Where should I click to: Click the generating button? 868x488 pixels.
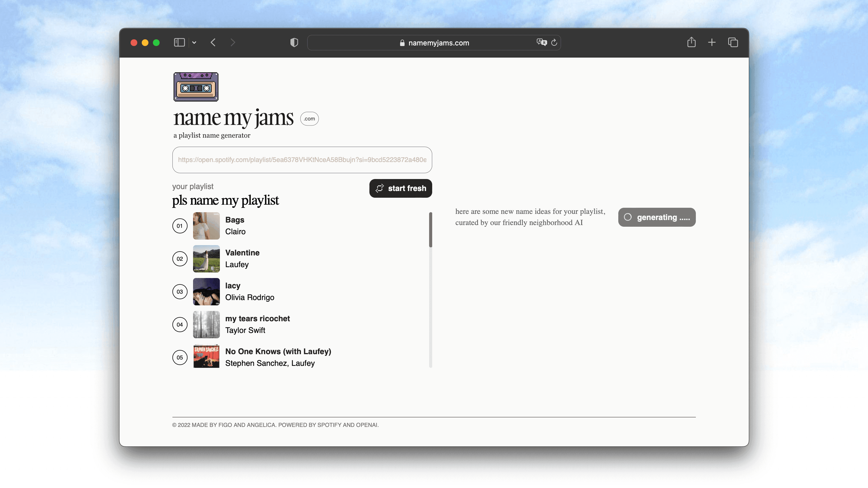tap(657, 217)
